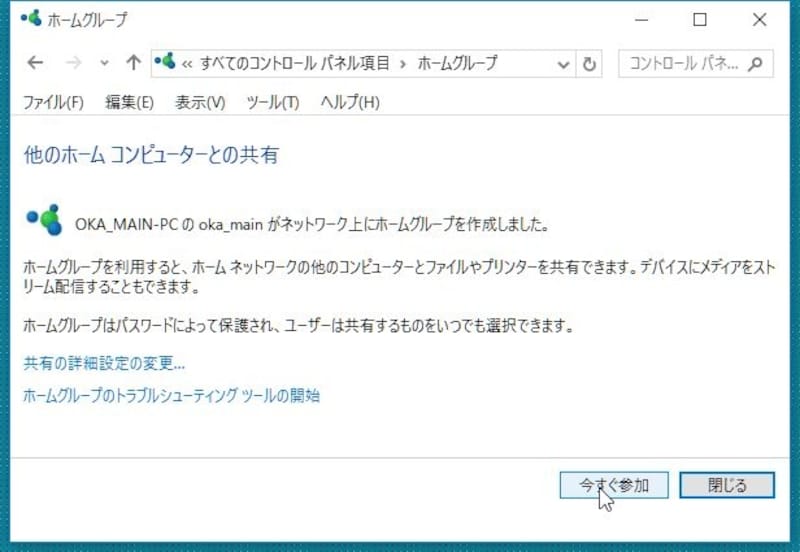
Task: Click the HomeGroup icon in the title bar
Action: (x=31, y=18)
